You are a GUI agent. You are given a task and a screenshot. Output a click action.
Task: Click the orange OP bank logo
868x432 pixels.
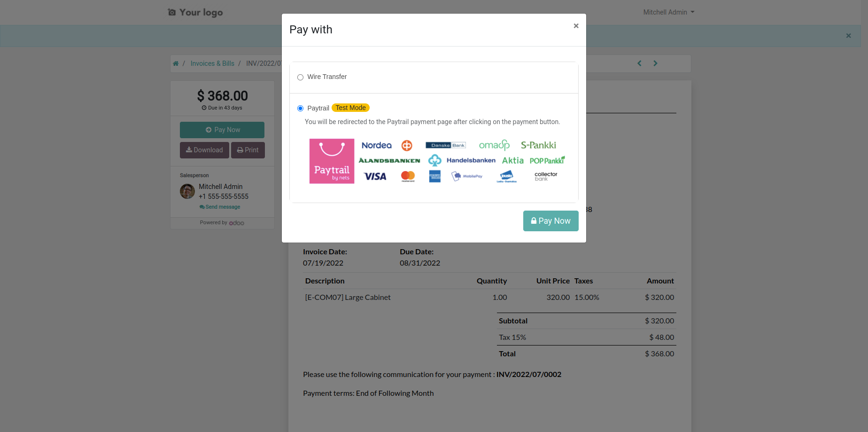pyautogui.click(x=407, y=146)
